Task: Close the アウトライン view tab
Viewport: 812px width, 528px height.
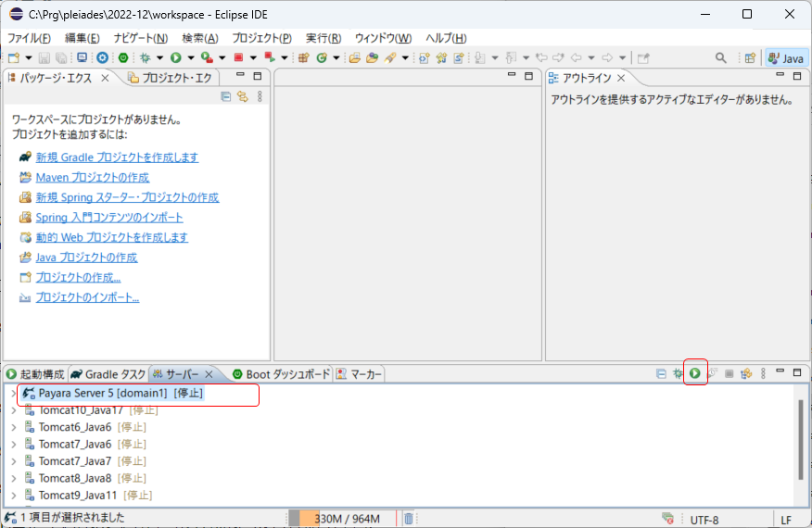Action: 621,78
